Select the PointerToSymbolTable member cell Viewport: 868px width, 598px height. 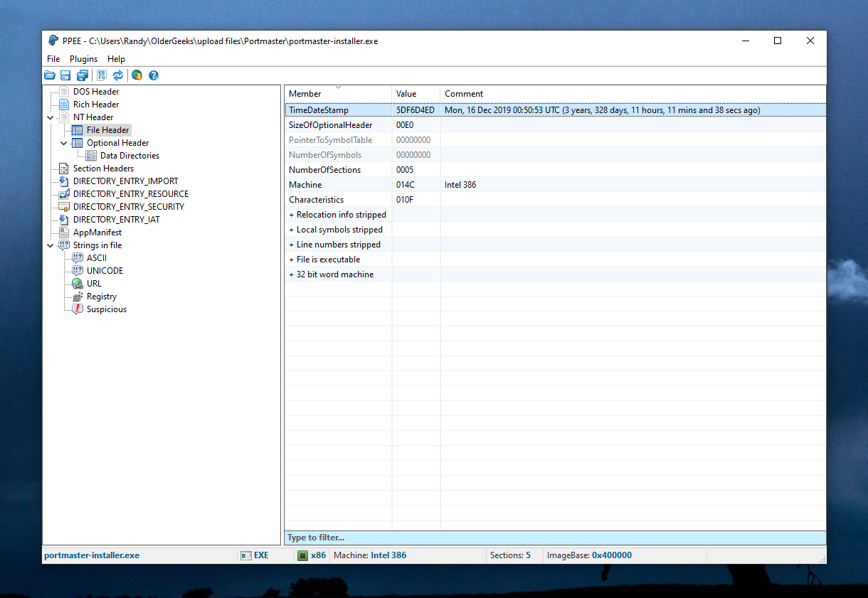pyautogui.click(x=339, y=140)
